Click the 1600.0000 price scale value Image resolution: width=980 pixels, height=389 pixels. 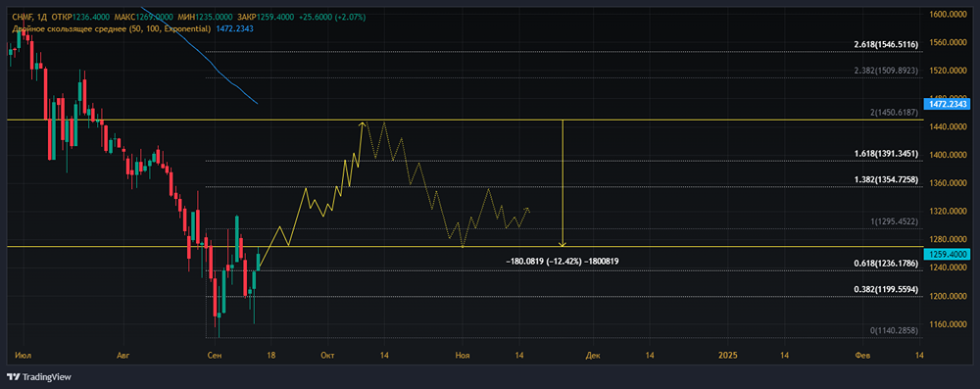[947, 15]
